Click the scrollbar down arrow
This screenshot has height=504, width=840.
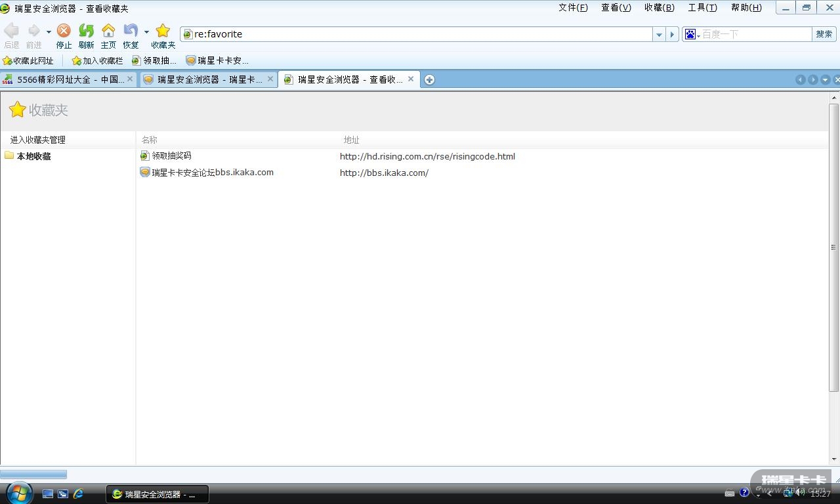pos(833,459)
